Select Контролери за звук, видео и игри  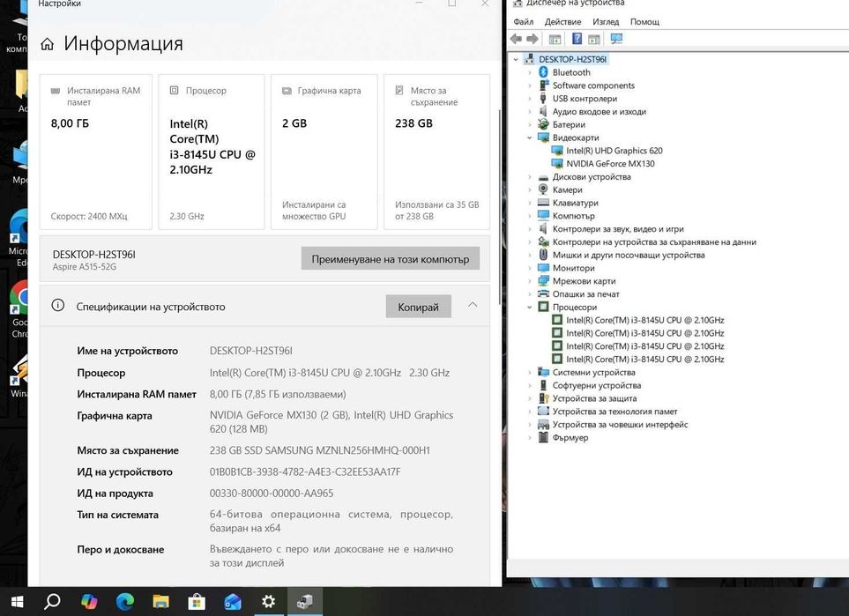click(x=618, y=228)
